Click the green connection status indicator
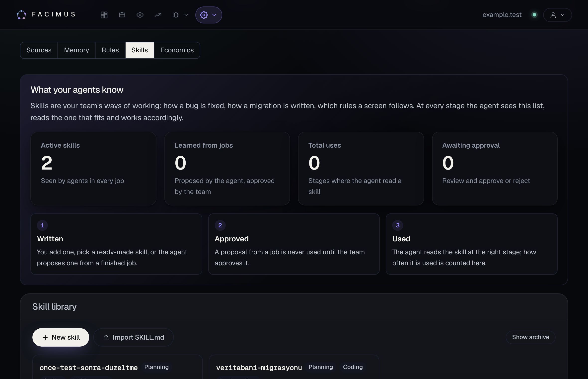Viewport: 588px width, 379px height. tap(534, 15)
